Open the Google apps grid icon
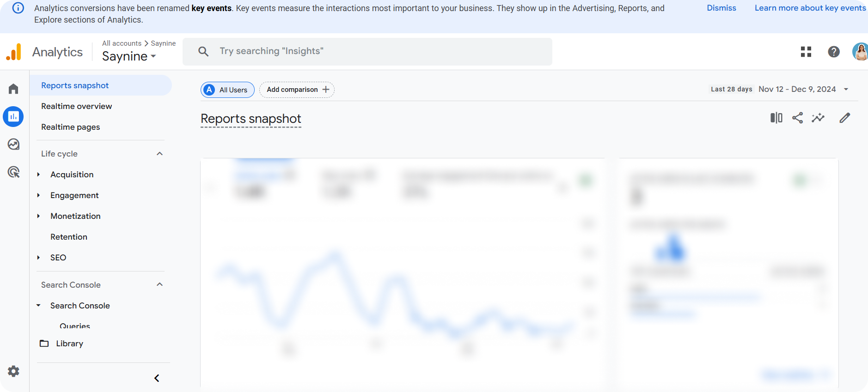Screen dimensions: 868x392 point(806,52)
